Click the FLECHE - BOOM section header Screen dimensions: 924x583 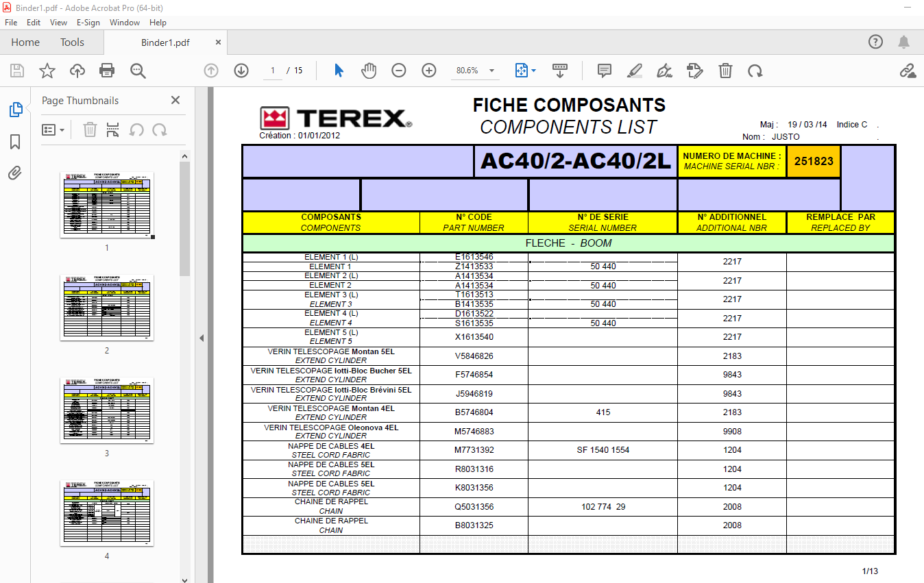[x=569, y=243]
